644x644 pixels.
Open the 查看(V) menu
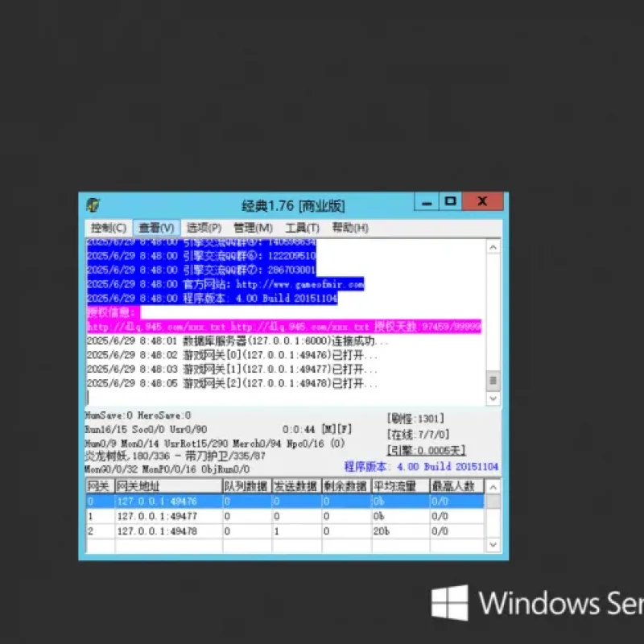[156, 228]
